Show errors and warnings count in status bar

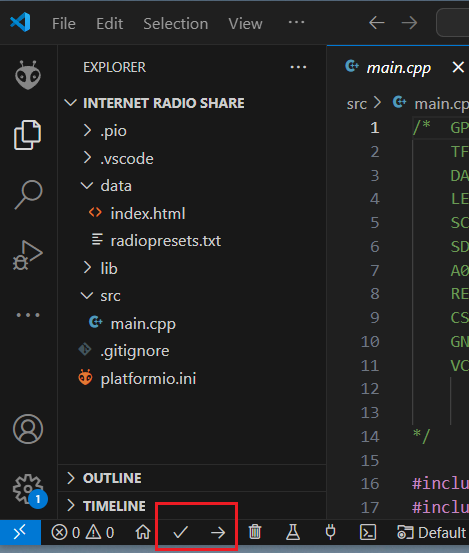(x=83, y=533)
